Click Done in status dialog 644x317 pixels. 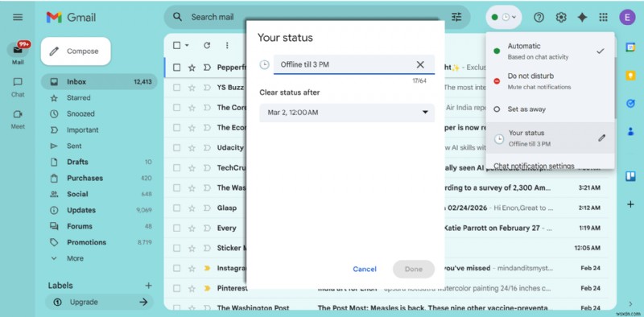point(413,269)
